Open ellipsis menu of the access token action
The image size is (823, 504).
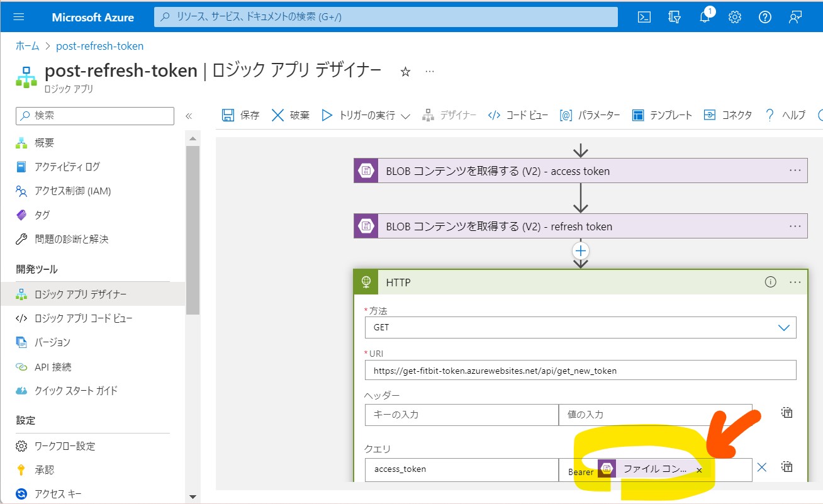tap(795, 171)
